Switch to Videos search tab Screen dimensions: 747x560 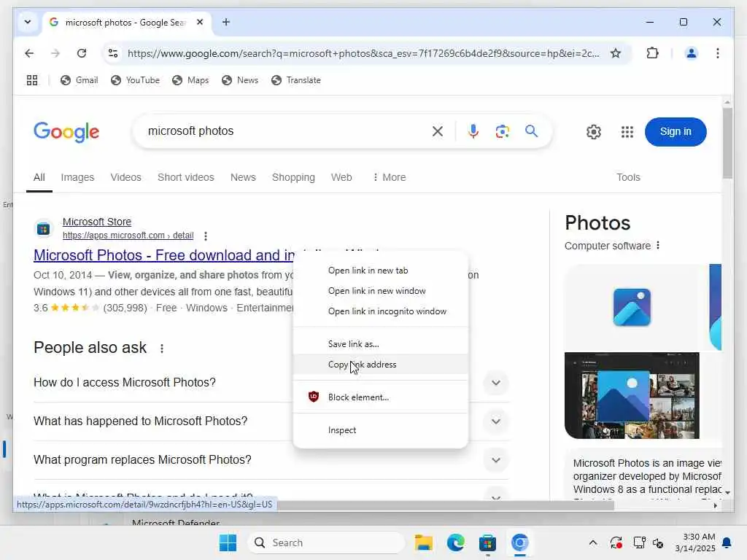[x=125, y=177]
